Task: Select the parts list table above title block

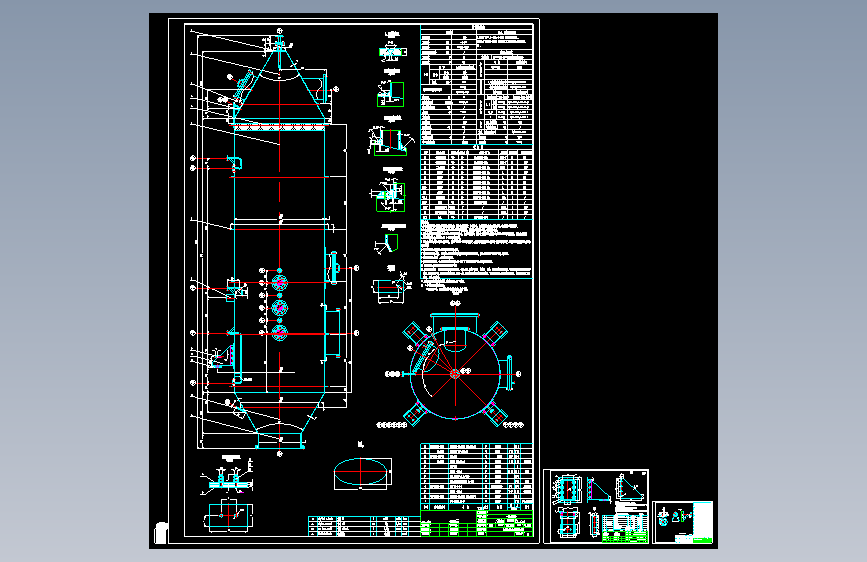Action: [x=477, y=476]
